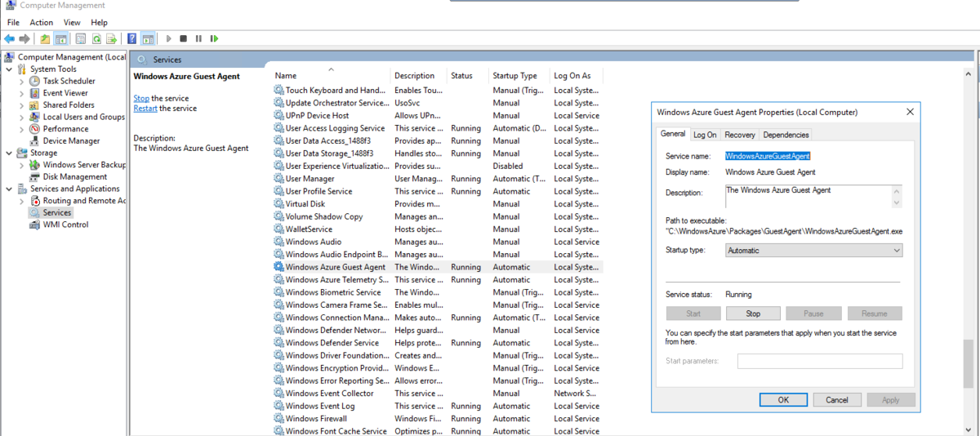
Task: Click Cancel in the Properties dialog
Action: coord(837,400)
